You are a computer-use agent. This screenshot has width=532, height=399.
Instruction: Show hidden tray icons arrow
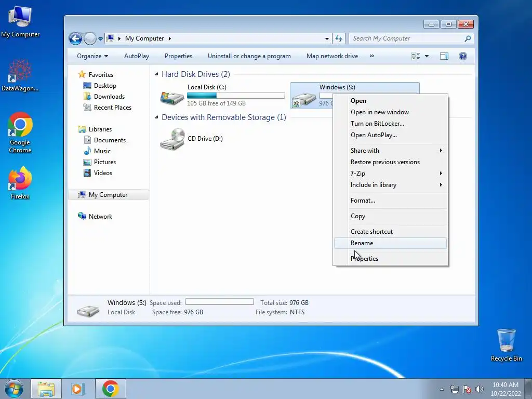pyautogui.click(x=442, y=389)
